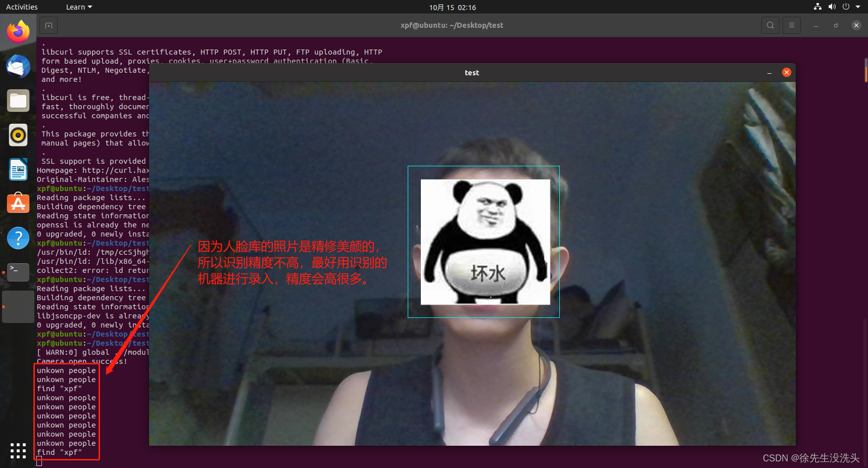
Task: Close the test camera window
Action: pos(787,72)
